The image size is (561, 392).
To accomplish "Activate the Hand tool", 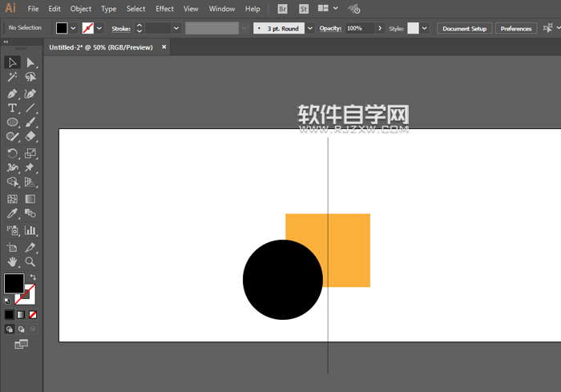I will (13, 261).
